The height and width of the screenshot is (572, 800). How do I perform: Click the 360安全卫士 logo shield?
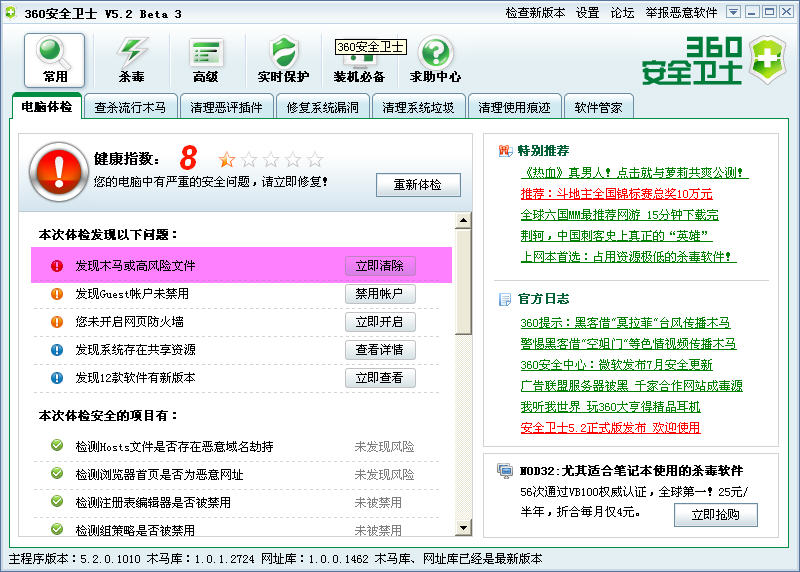click(768, 59)
